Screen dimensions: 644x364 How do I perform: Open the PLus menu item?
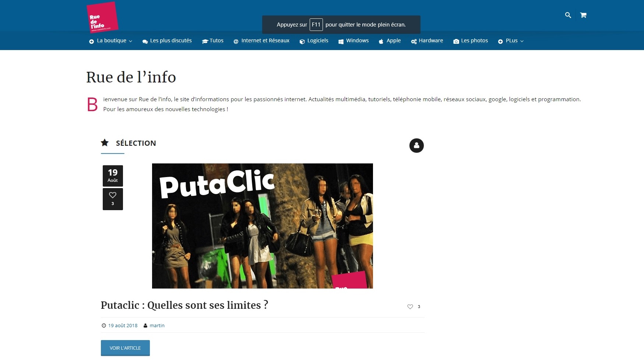click(512, 40)
